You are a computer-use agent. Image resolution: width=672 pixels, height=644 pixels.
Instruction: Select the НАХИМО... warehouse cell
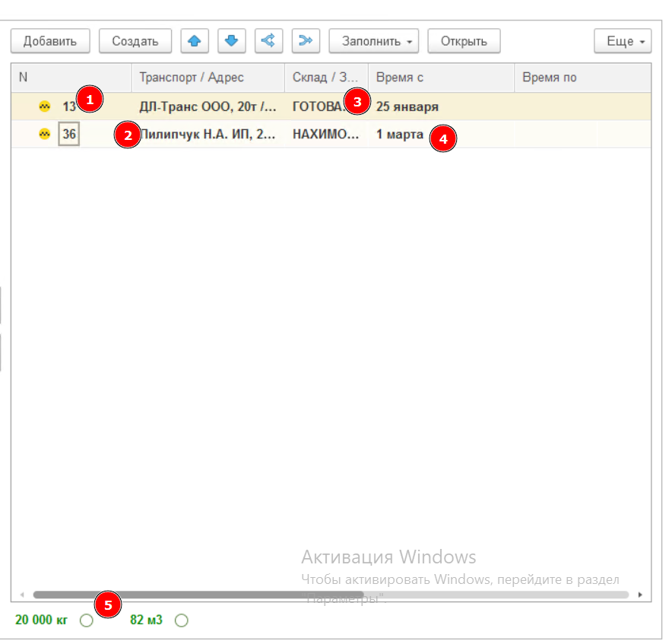click(327, 135)
